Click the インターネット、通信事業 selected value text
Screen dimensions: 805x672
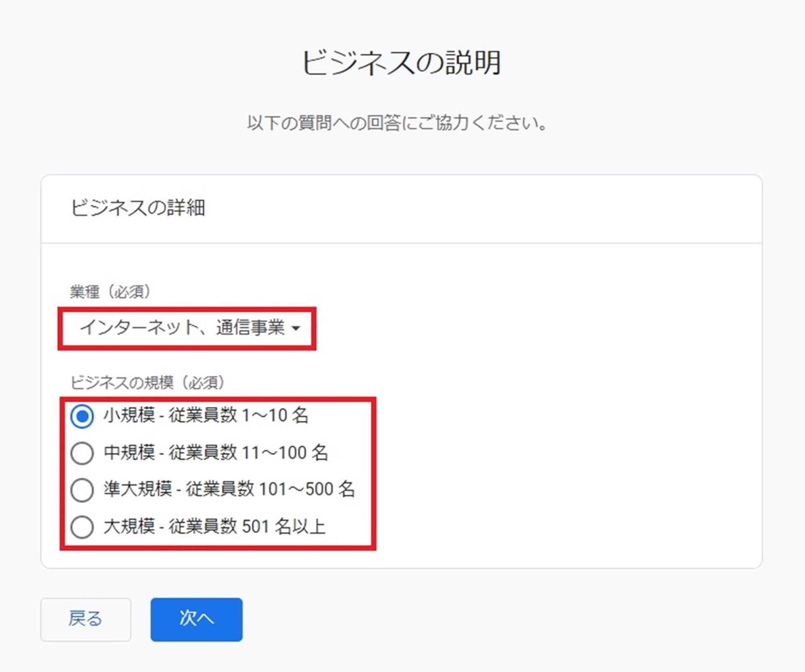coord(182,328)
